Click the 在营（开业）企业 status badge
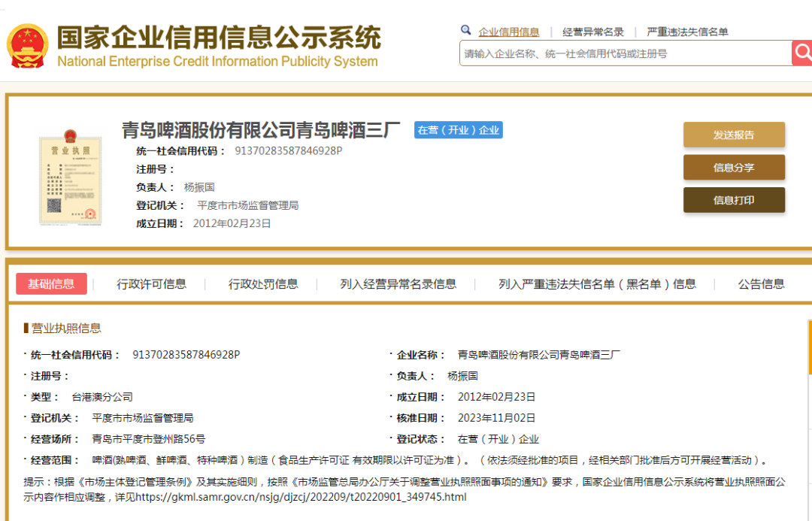 pos(458,130)
